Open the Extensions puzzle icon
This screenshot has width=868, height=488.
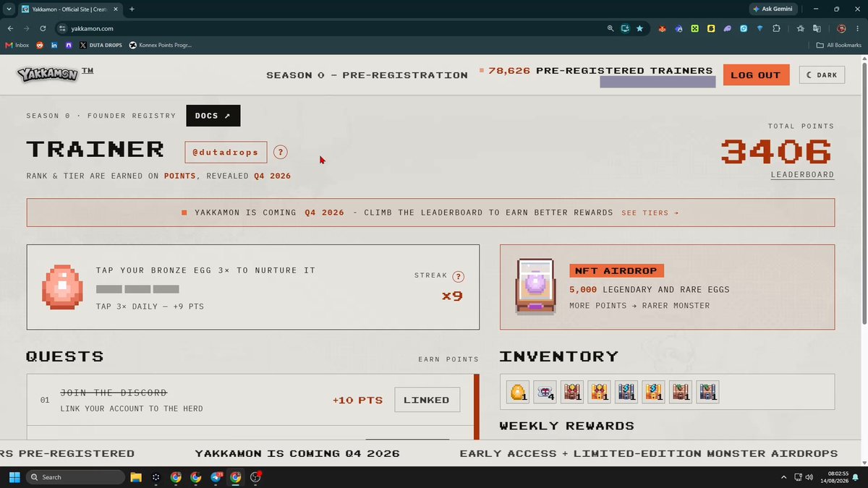click(x=777, y=28)
